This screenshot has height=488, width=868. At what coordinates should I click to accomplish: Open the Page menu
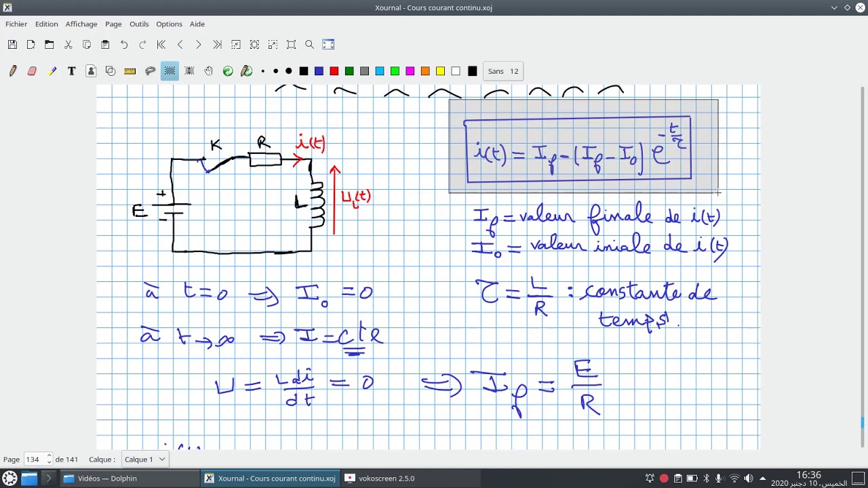(x=113, y=24)
